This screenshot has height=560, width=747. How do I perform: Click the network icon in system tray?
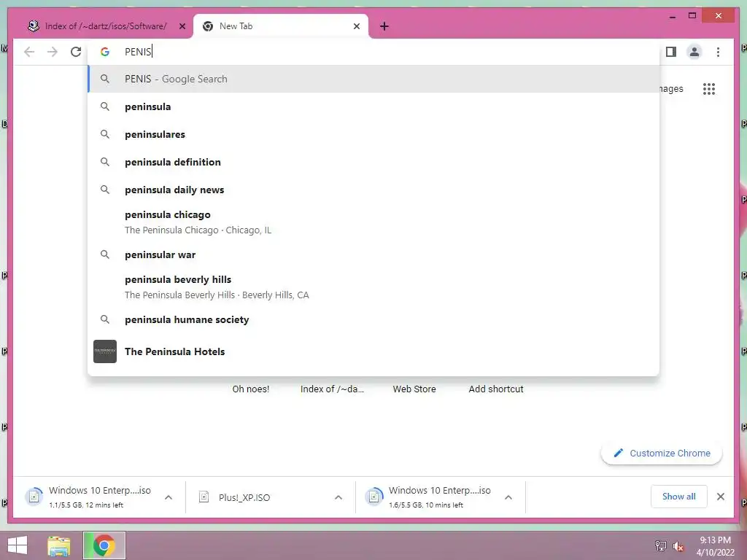pos(661,545)
